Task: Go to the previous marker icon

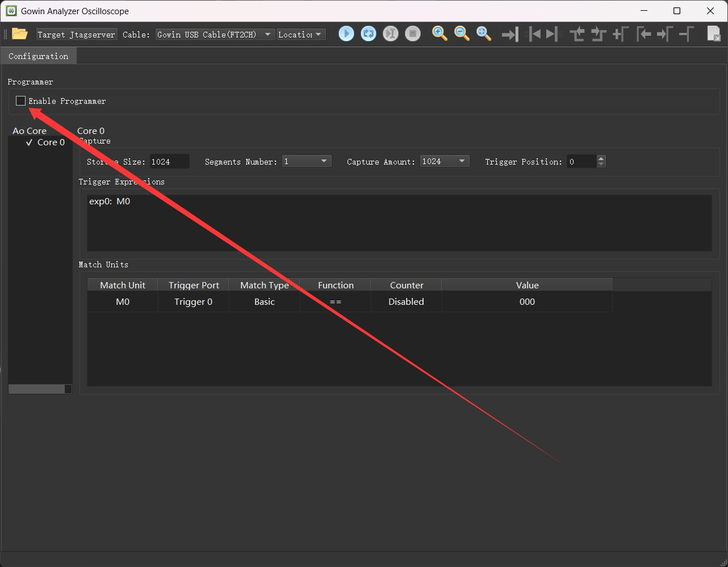Action: pyautogui.click(x=534, y=35)
